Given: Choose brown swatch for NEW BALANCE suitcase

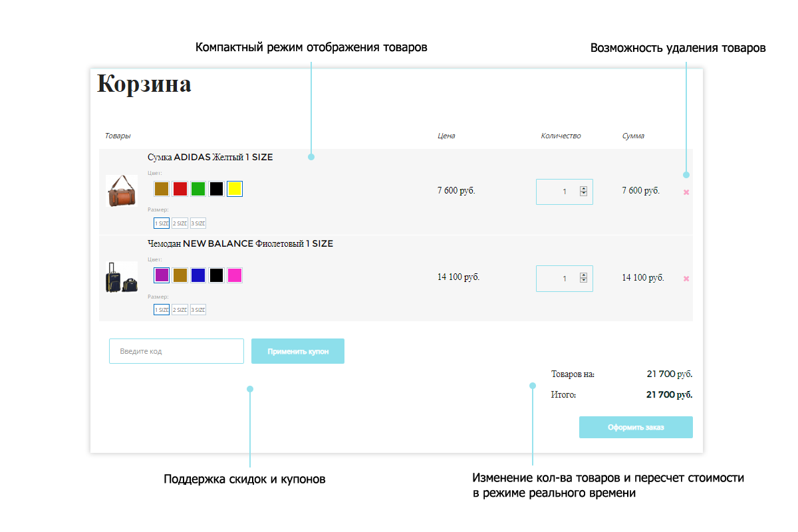Looking at the screenshot, I should pos(180,275).
